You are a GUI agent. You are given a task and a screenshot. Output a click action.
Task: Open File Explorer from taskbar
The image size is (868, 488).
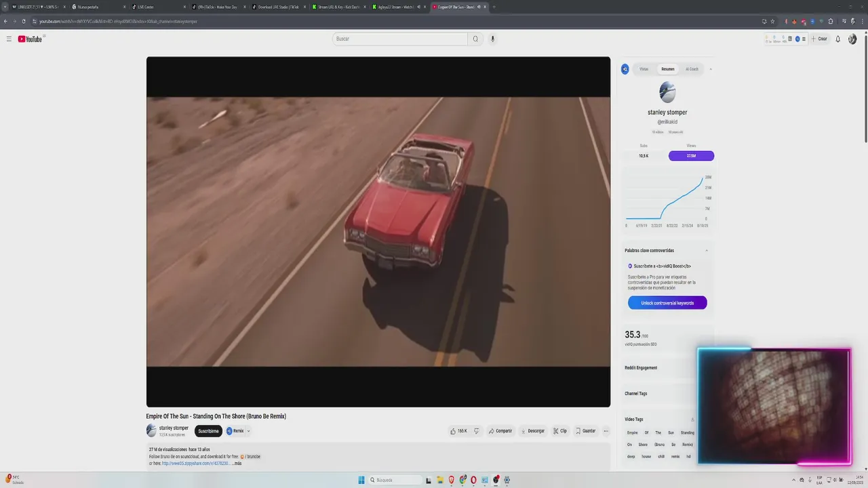tap(439, 480)
